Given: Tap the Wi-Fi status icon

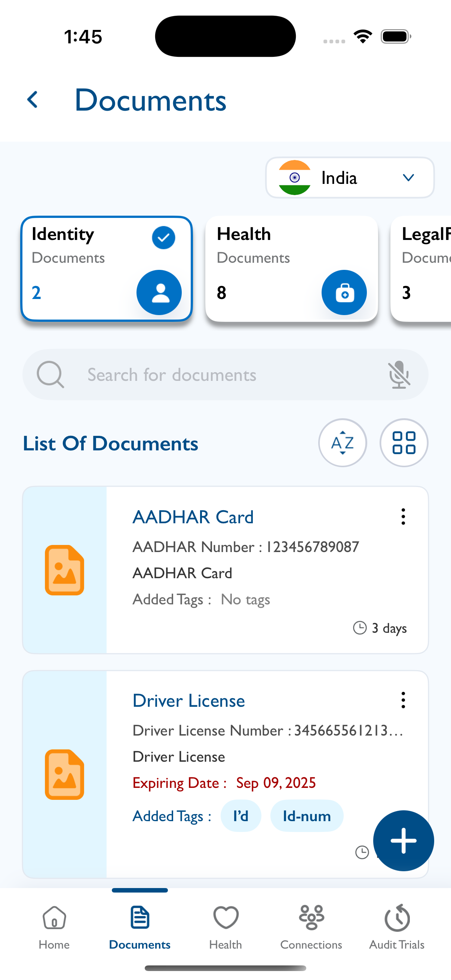Looking at the screenshot, I should 363,37.
